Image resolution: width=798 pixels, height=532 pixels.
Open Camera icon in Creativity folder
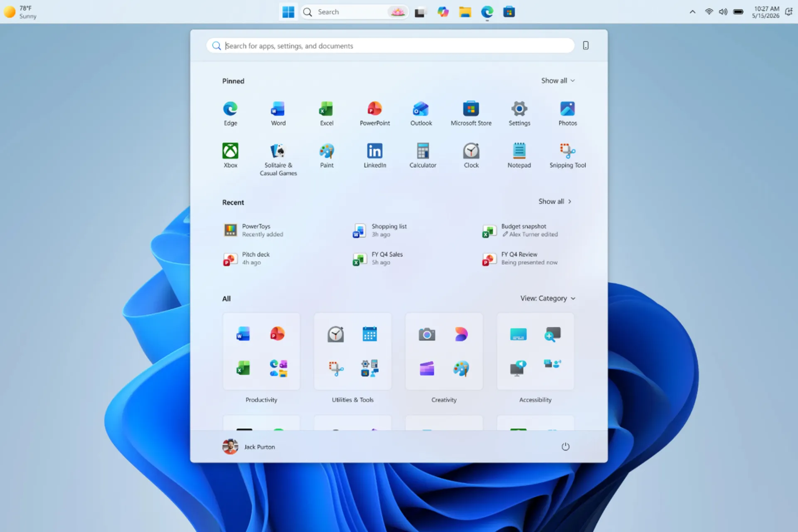click(427, 334)
